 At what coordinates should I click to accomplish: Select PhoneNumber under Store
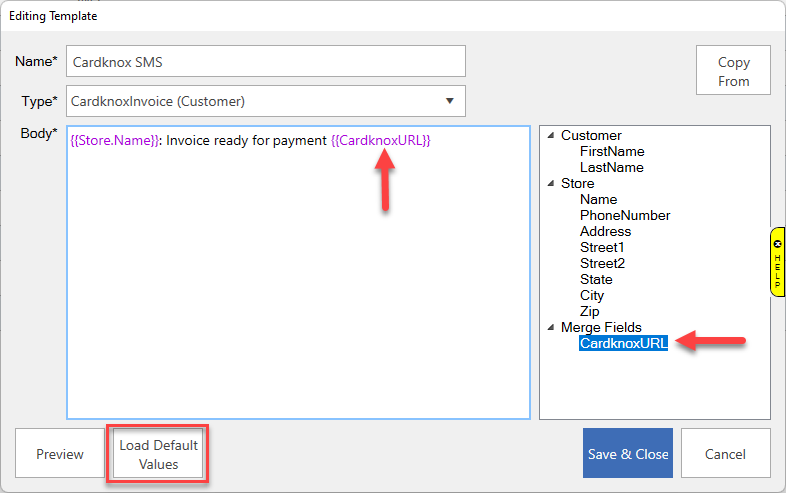(x=624, y=215)
